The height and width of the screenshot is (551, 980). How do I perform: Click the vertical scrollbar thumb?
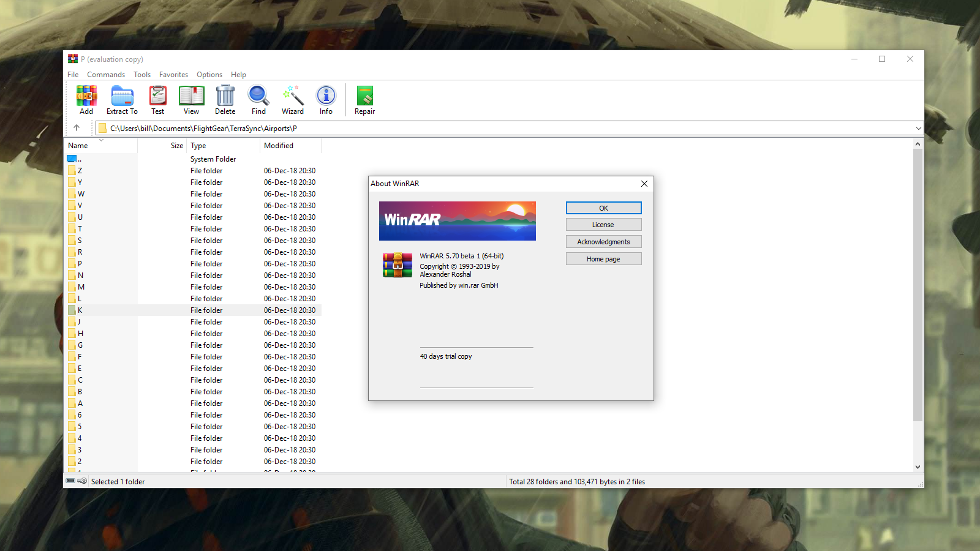918,285
